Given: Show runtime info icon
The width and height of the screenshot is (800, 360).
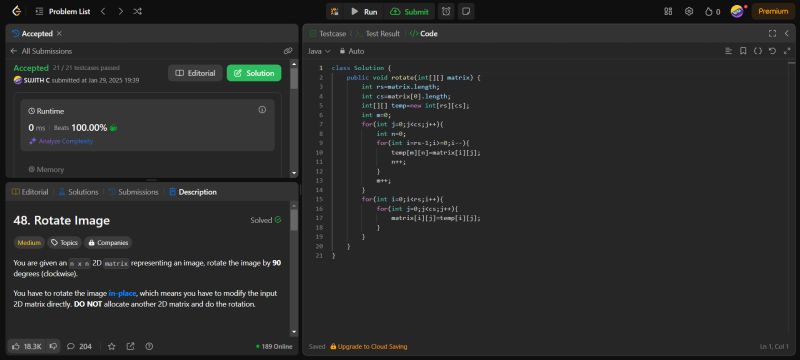Looking at the screenshot, I should click(262, 110).
